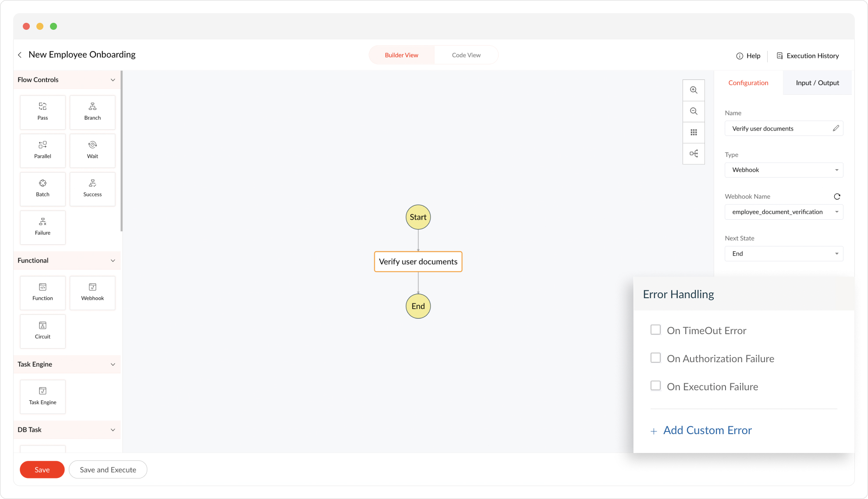Viewport: 868px width, 499px height.
Task: Collapse the Flow Controls section
Action: [113, 80]
